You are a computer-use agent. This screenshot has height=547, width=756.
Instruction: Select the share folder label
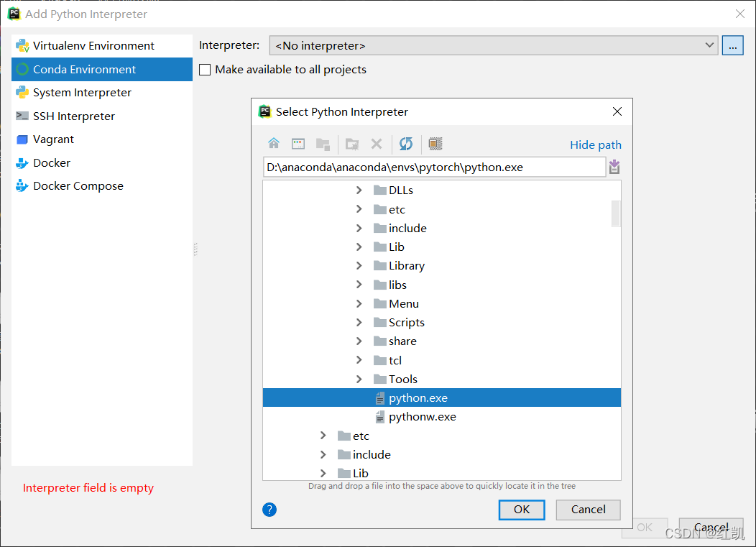pos(402,341)
